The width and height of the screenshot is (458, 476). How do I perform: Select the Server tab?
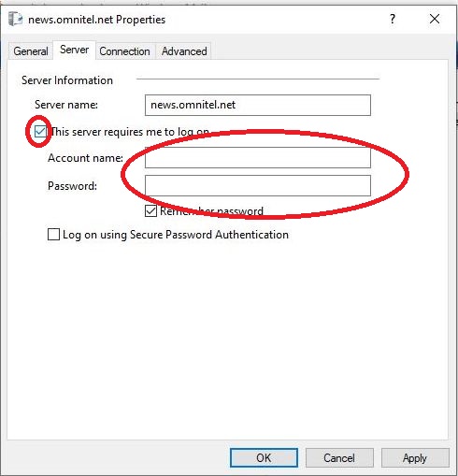tap(74, 50)
